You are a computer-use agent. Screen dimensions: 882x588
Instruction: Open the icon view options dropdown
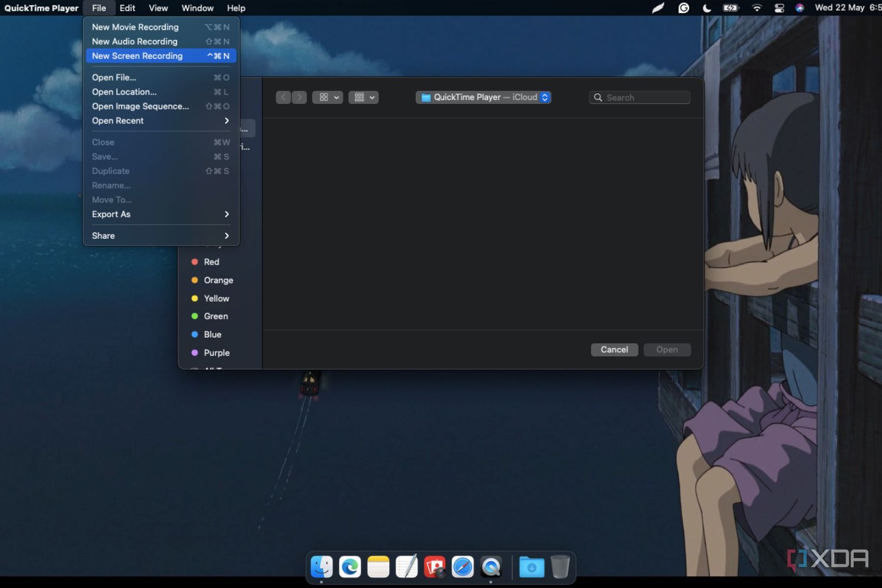[328, 97]
